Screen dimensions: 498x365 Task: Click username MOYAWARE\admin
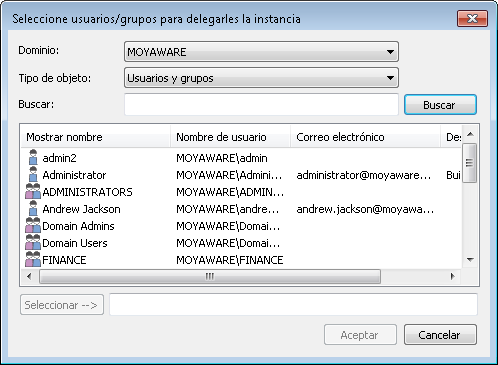click(222, 158)
